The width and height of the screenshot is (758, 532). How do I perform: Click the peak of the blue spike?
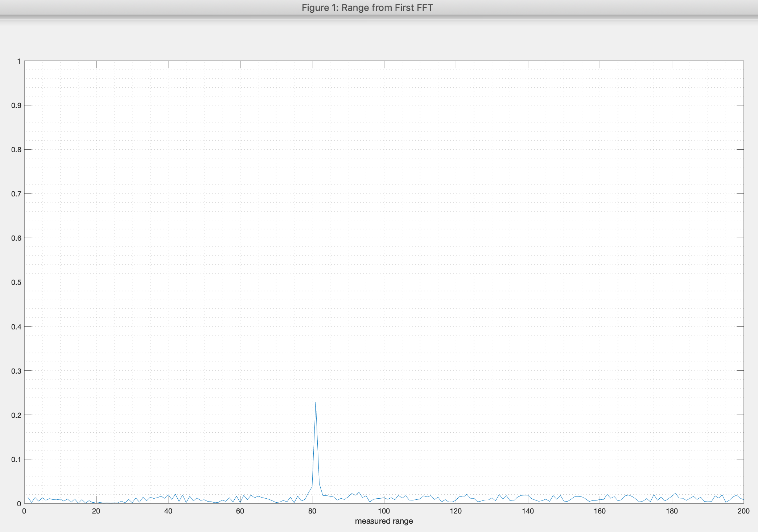click(x=316, y=402)
